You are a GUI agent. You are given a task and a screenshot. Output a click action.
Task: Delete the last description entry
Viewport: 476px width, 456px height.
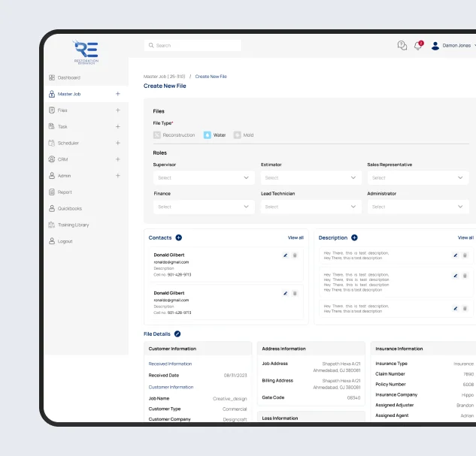point(465,309)
